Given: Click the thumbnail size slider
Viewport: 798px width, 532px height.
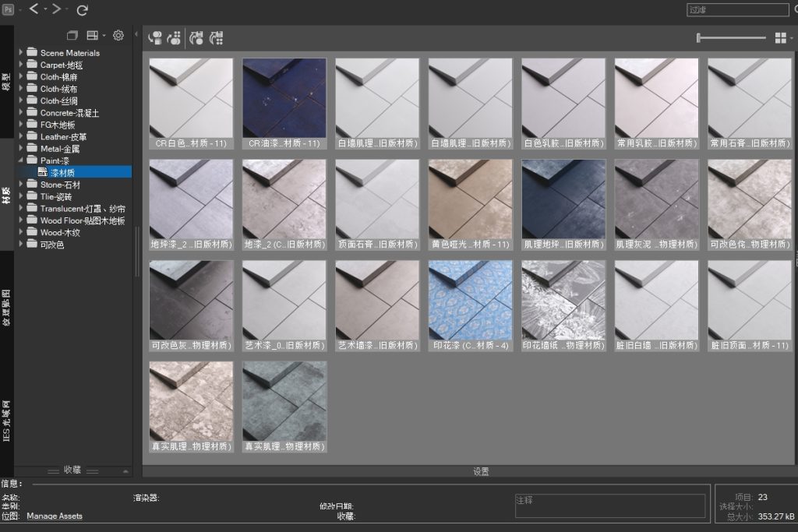Looking at the screenshot, I should pyautogui.click(x=731, y=37).
